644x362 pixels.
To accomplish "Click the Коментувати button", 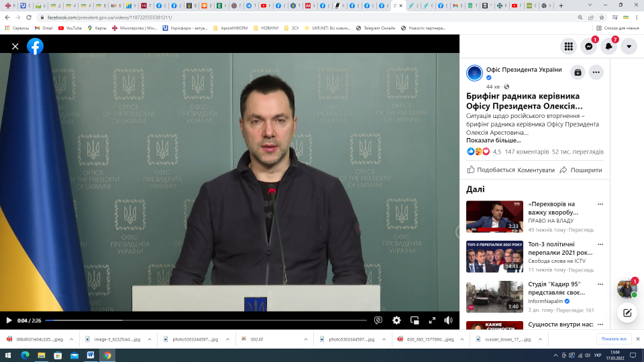I will pos(536,170).
